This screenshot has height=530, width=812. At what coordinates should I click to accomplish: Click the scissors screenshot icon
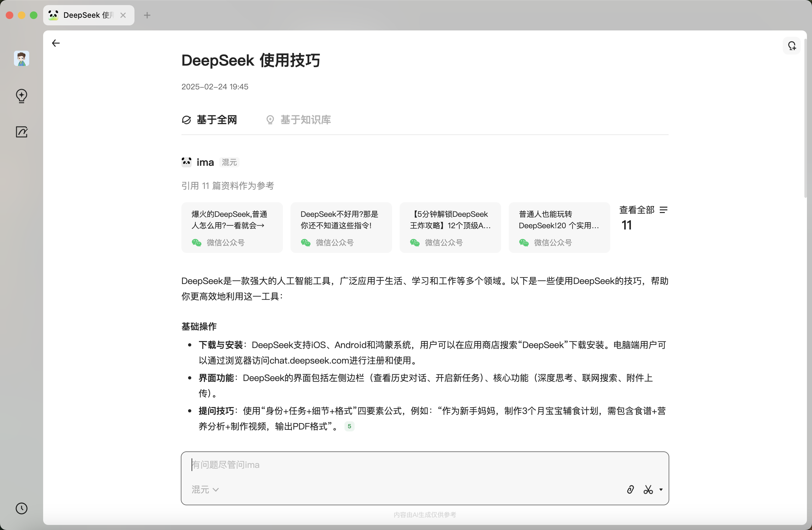coord(648,489)
